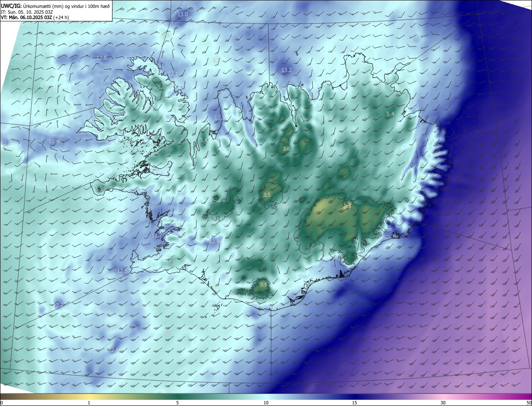This screenshot has height=406, width=532.
Task: Click the 13.2 value label
Action: point(287,70)
